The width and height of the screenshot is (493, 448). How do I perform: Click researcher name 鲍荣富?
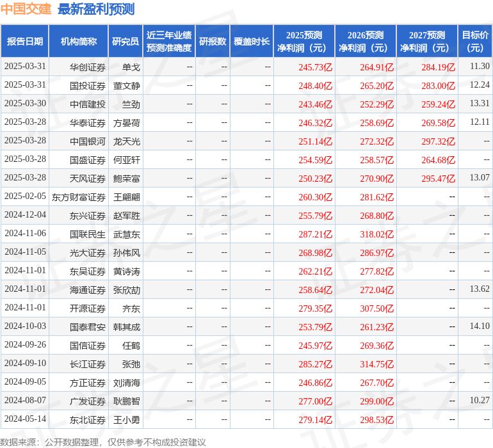pyautogui.click(x=127, y=179)
